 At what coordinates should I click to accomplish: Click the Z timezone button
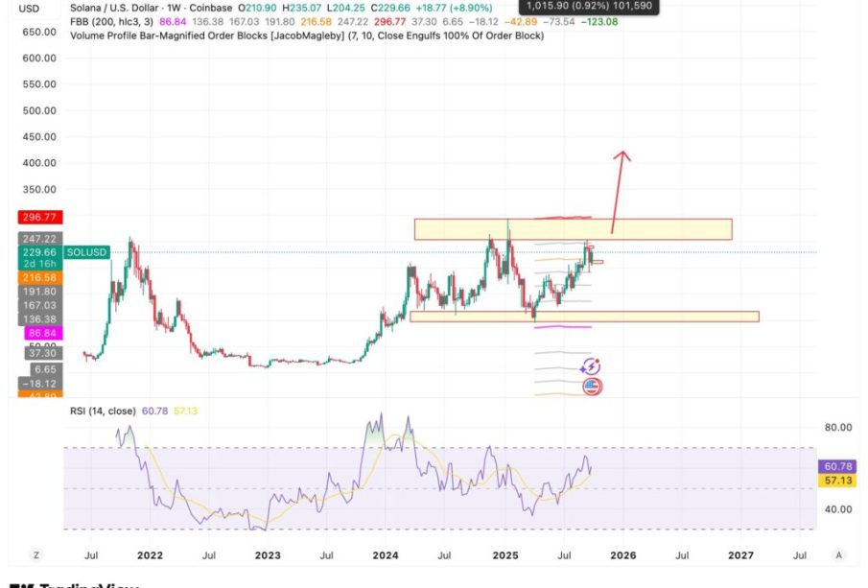[x=35, y=554]
